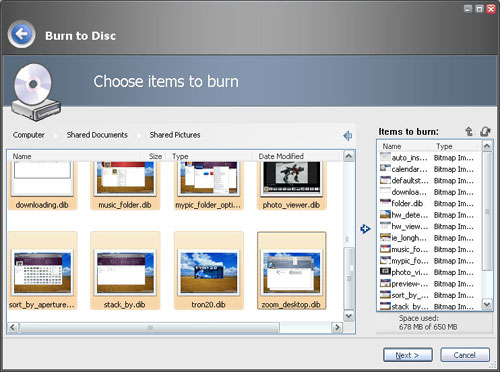Select the mypic_fo file icon in burn list

[385, 260]
